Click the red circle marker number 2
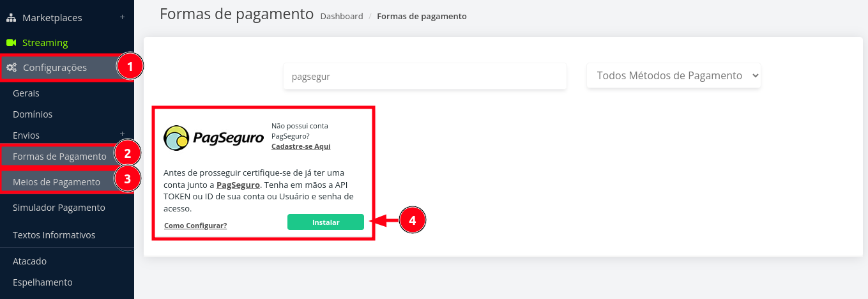868x299 pixels. pos(127,153)
